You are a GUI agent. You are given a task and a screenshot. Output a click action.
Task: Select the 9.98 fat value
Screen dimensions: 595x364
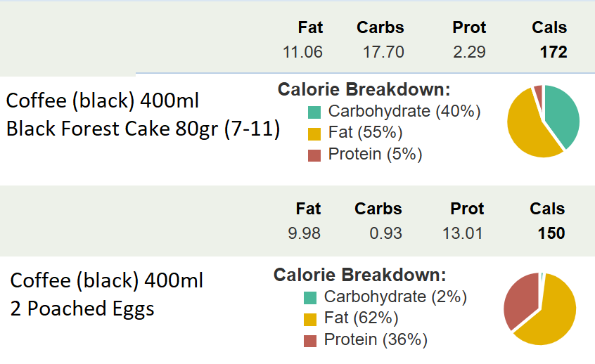[304, 233]
